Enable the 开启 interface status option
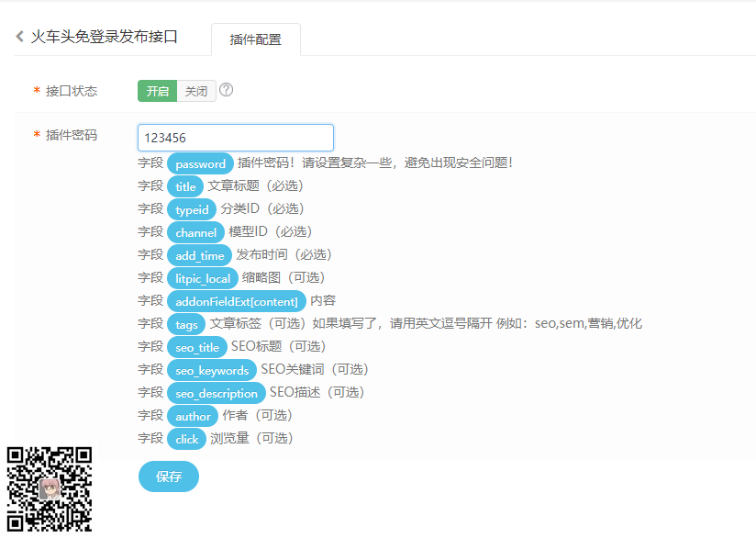This screenshot has height=538, width=756. coord(157,91)
